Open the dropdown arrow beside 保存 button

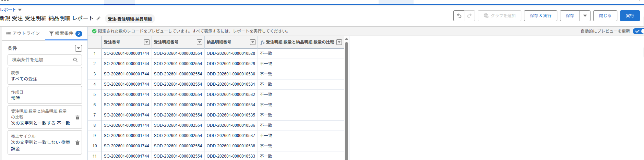[x=585, y=16]
